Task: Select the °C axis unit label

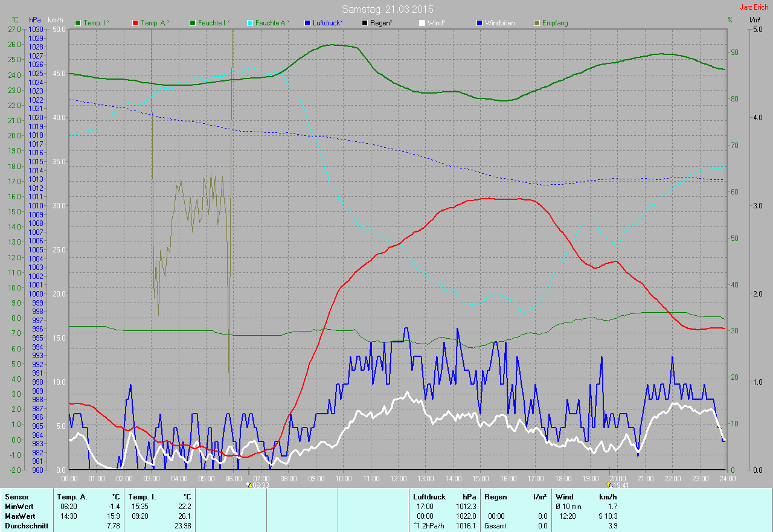Action: 15,20
